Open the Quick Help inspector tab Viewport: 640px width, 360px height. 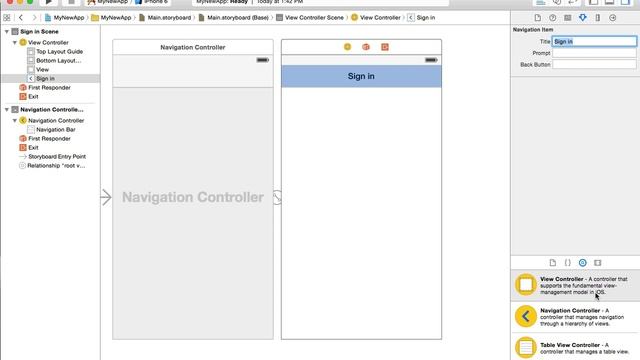pyautogui.click(x=552, y=18)
